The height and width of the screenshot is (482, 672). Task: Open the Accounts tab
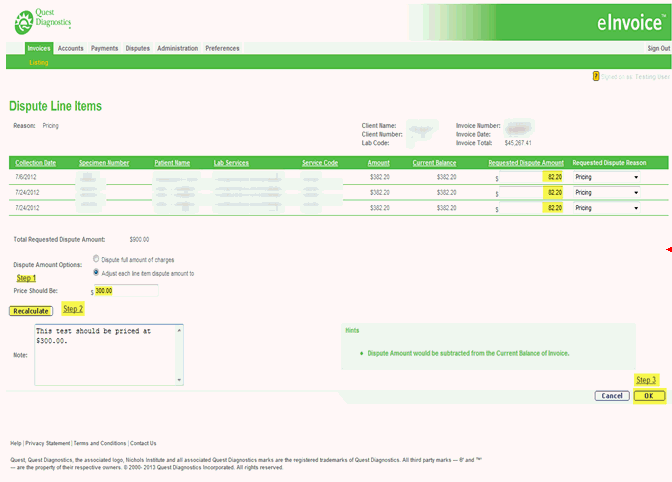(71, 48)
